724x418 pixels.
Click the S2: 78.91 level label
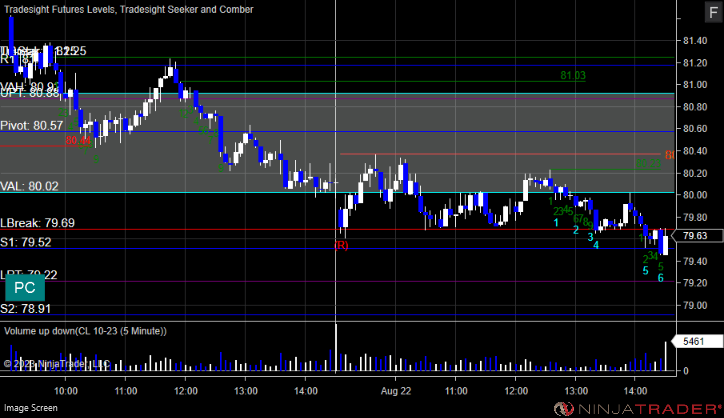[25, 309]
